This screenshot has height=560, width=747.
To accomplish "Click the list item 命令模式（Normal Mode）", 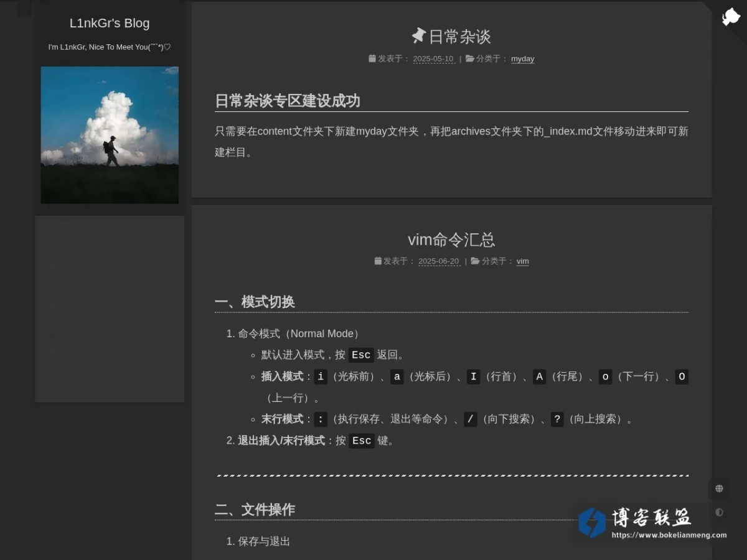I will tap(299, 334).
